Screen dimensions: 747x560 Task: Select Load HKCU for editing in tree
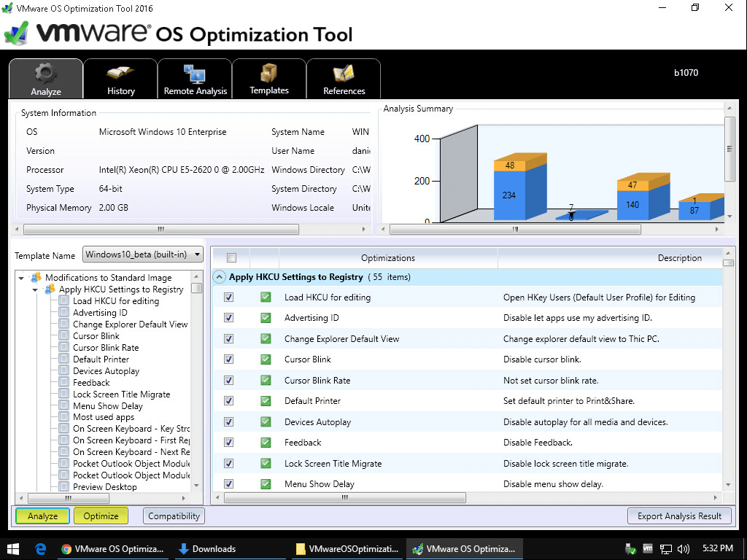point(116,301)
